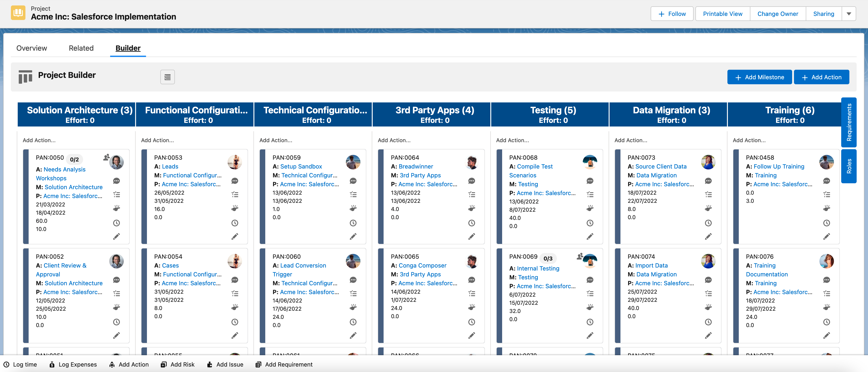The width and height of the screenshot is (868, 372).
Task: Select the Builder tab
Action: [128, 48]
